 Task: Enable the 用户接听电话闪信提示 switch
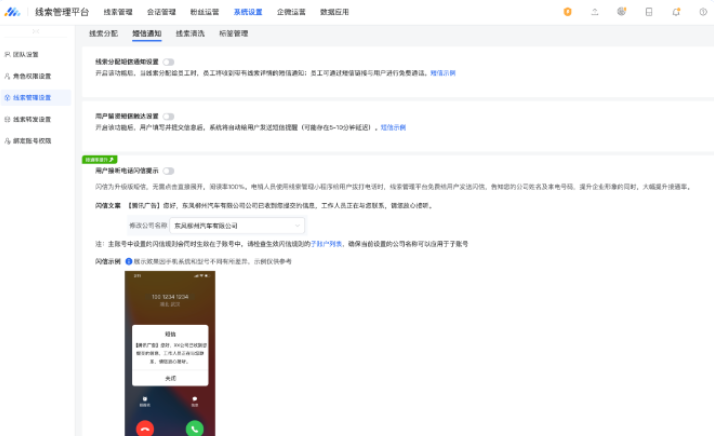tap(168, 171)
